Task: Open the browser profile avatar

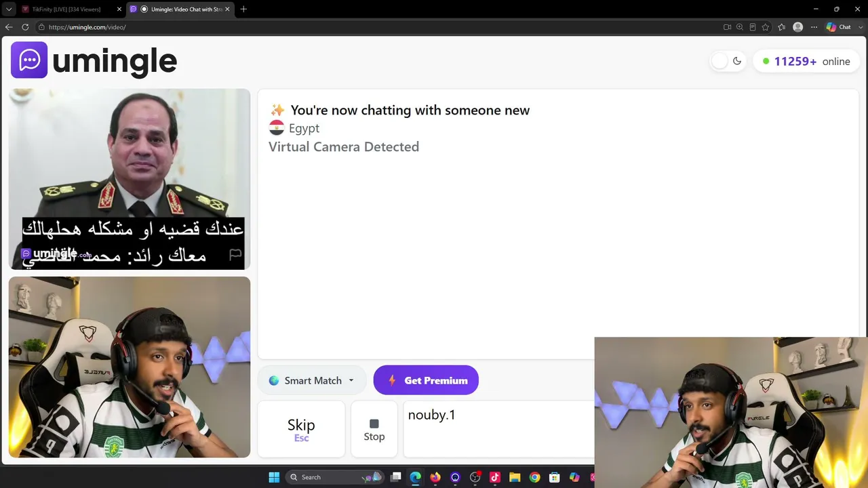Action: [798, 27]
